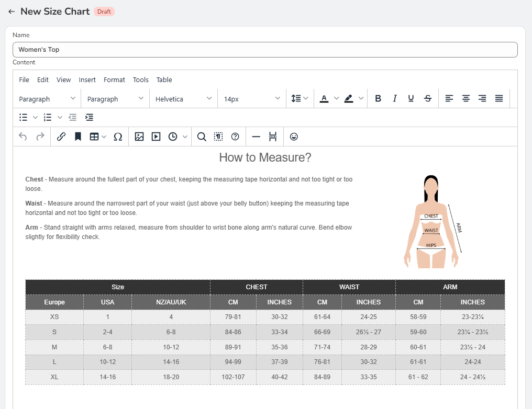The width and height of the screenshot is (532, 409).
Task: Insert an anchor bookmark
Action: click(x=77, y=137)
